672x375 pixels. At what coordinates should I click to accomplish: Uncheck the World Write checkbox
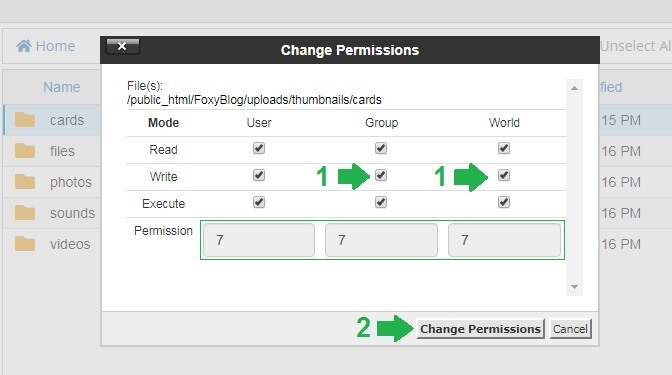pos(504,175)
